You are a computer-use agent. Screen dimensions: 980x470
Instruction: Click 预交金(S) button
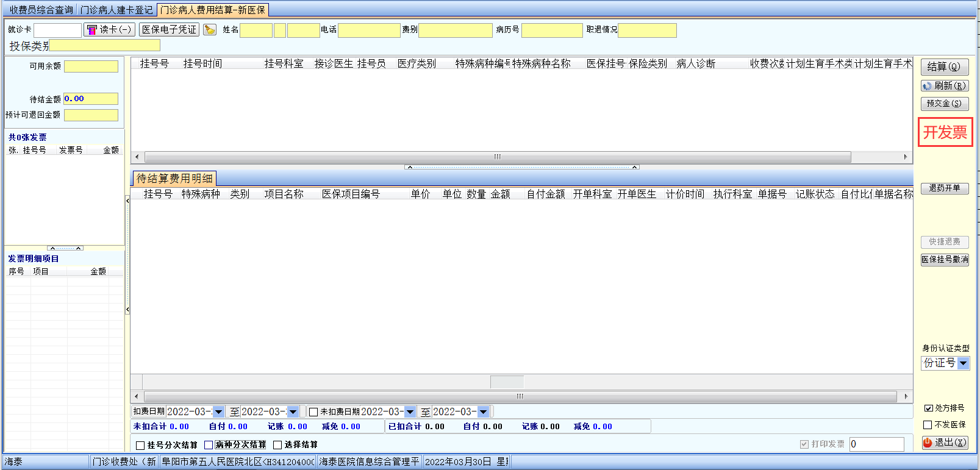click(944, 104)
